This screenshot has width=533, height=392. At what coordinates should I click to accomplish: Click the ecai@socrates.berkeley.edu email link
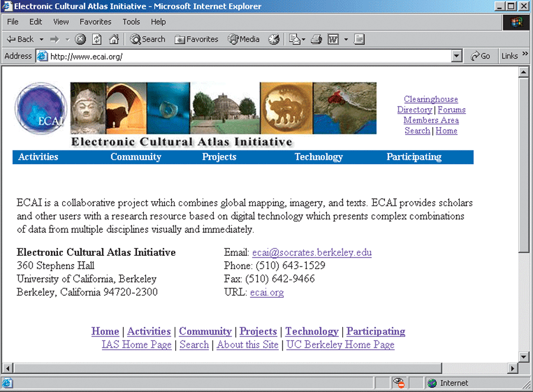tap(312, 253)
